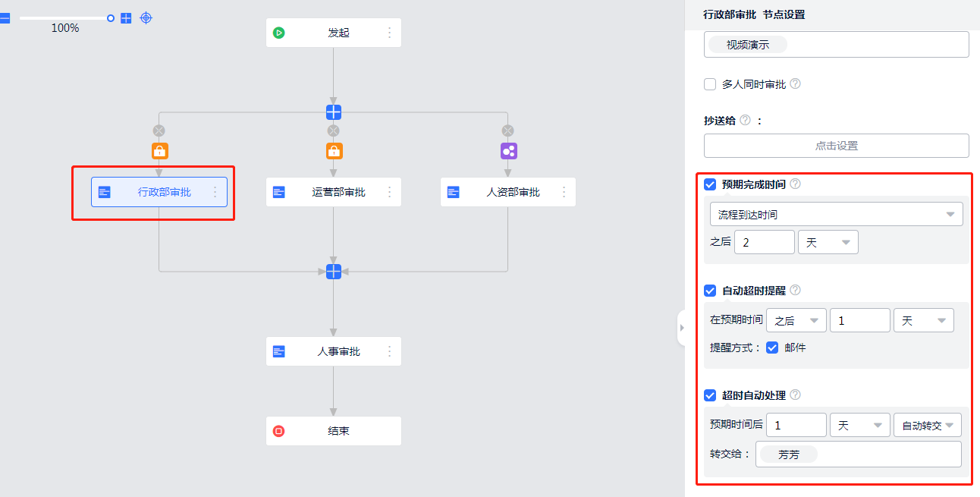Viewport: 980px width, 497px height.
Task: Click the zoom in plus icon
Action: [126, 17]
